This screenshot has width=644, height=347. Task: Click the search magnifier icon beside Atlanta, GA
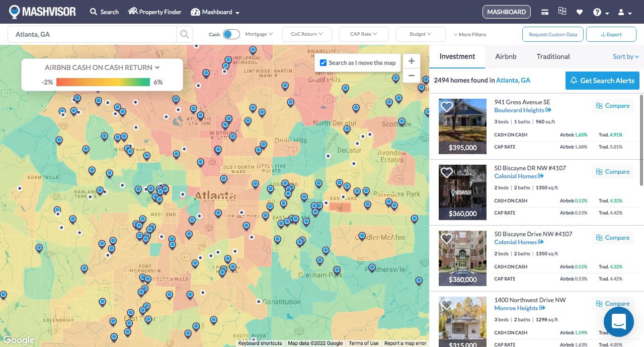click(184, 34)
